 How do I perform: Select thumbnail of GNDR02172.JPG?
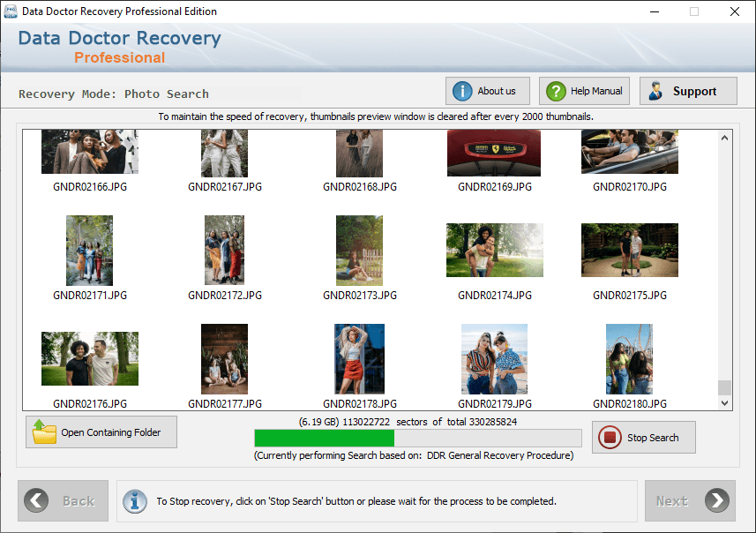[x=224, y=250]
